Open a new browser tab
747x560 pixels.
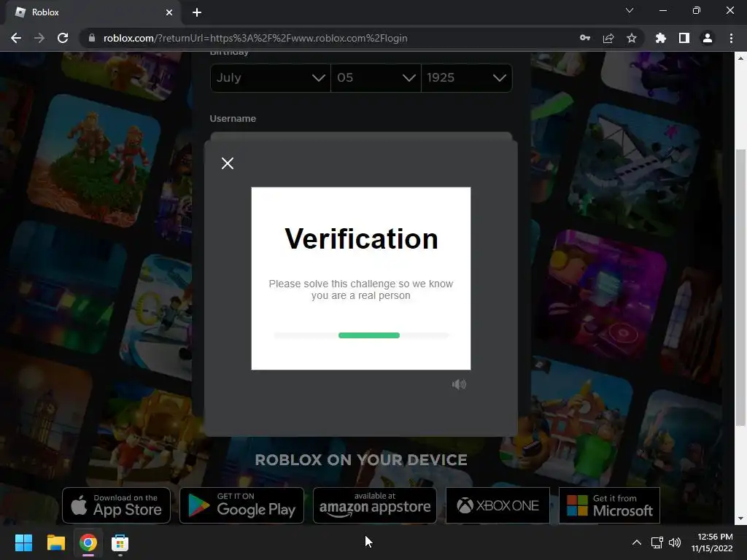pyautogui.click(x=197, y=12)
